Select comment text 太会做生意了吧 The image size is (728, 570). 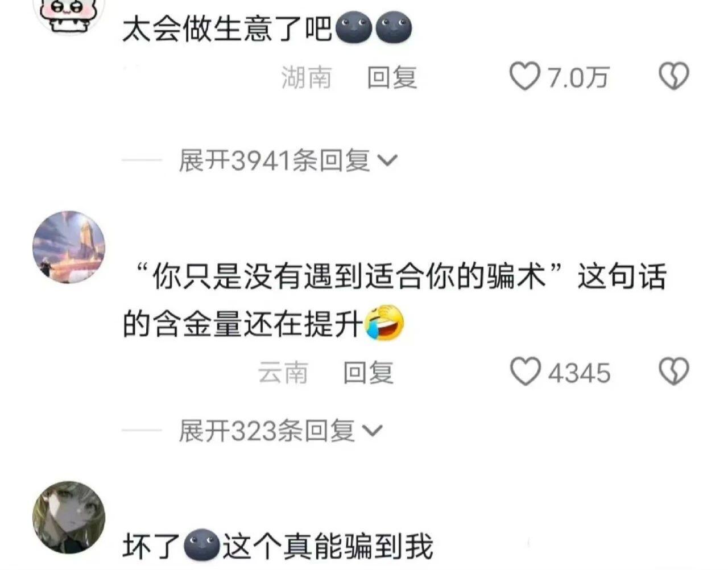point(227,28)
